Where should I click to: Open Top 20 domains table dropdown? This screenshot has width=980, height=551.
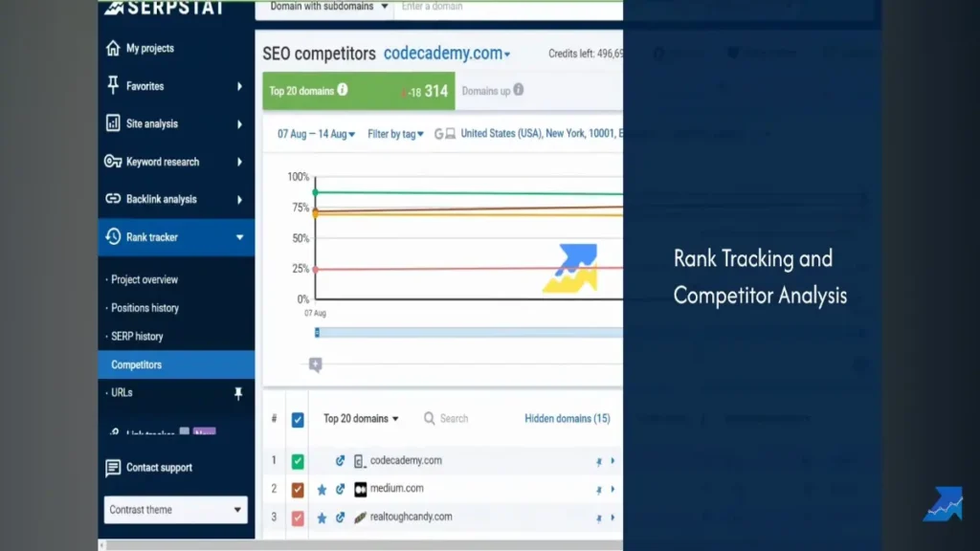point(361,419)
